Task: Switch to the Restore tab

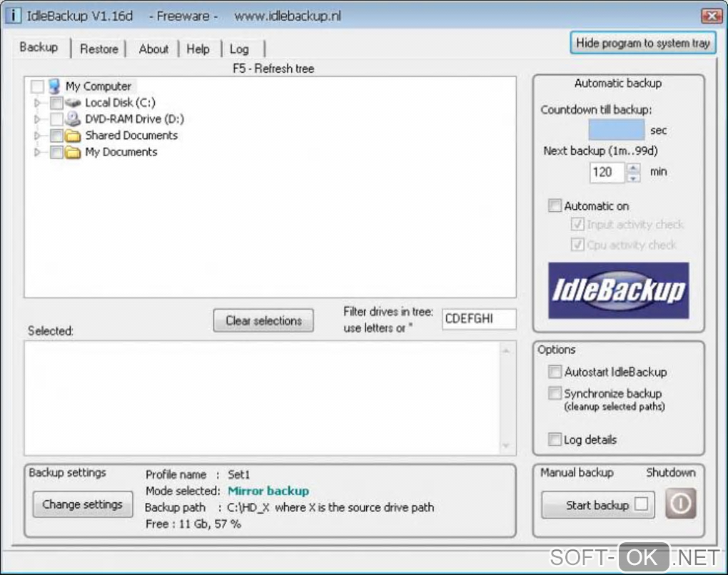Action: pos(99,49)
